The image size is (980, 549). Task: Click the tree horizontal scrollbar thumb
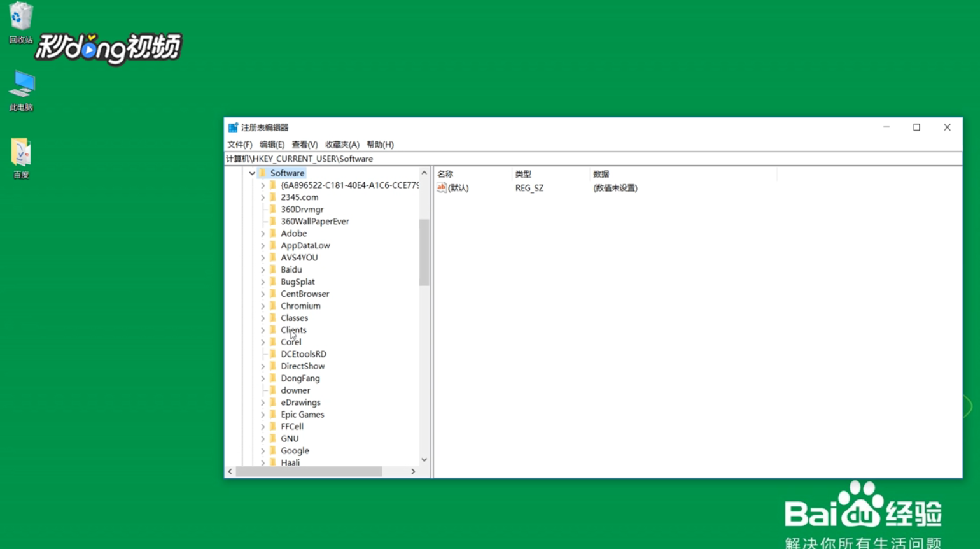click(309, 471)
